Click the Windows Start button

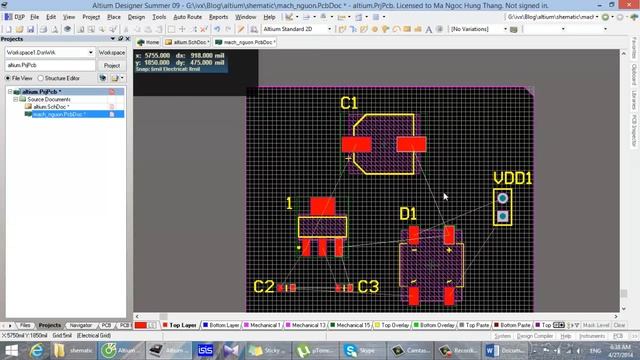tap(11, 351)
